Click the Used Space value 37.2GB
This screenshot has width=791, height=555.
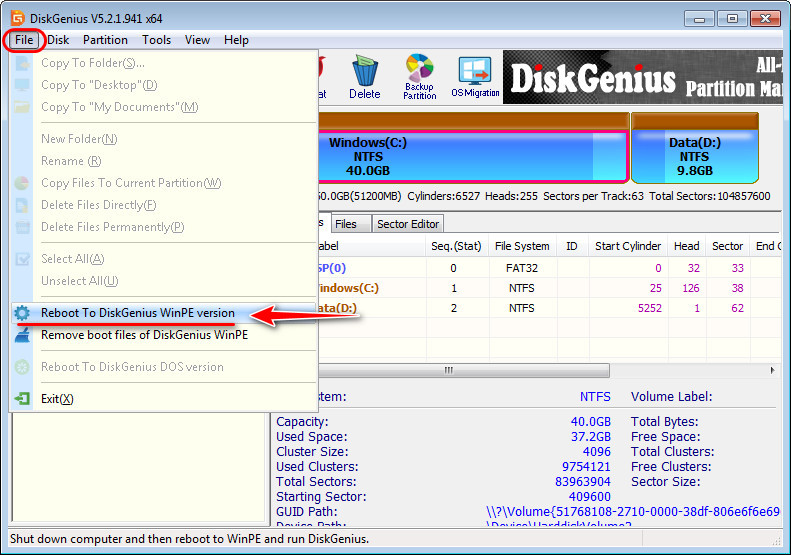coord(590,437)
